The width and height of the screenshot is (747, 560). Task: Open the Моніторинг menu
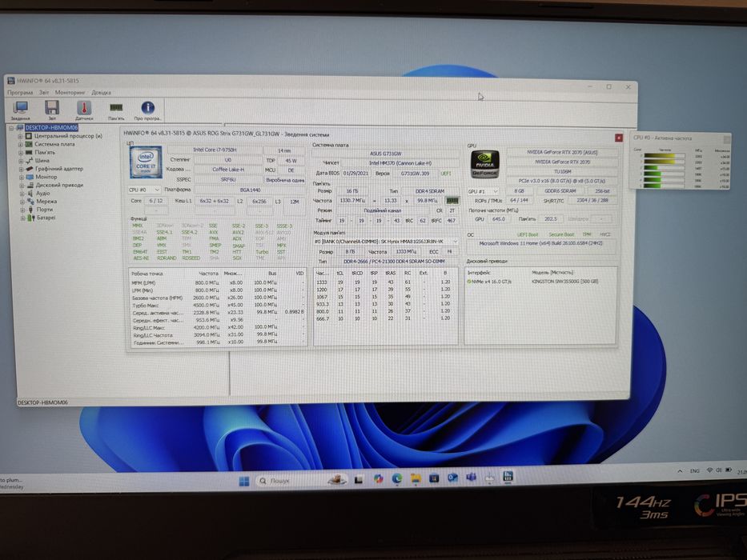70,92
